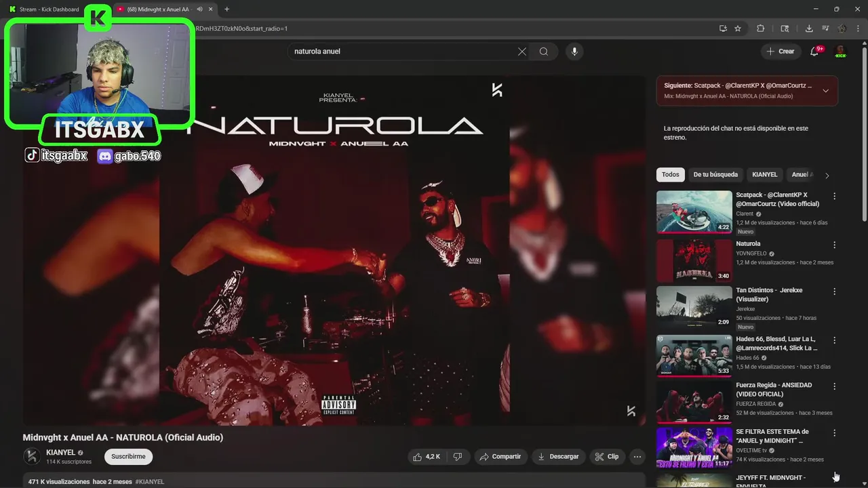Close the Midnvght x Anuel AA tab
The image size is (868, 488).
point(211,9)
